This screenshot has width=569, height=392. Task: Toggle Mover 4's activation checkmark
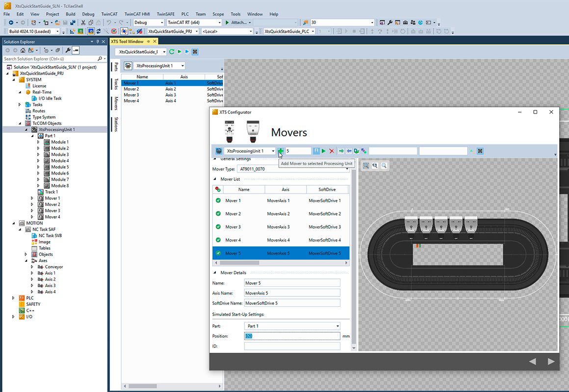218,240
